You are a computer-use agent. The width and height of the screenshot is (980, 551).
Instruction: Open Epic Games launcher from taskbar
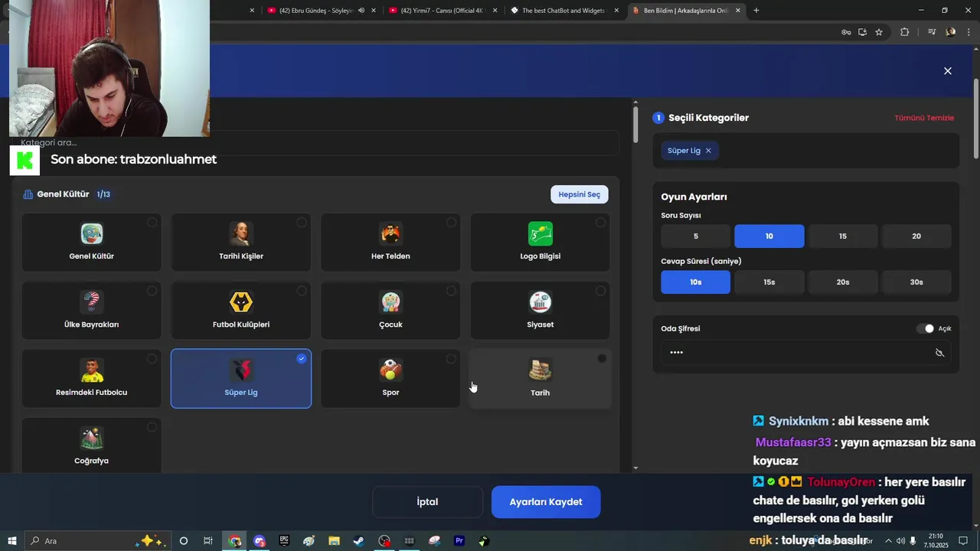[284, 541]
